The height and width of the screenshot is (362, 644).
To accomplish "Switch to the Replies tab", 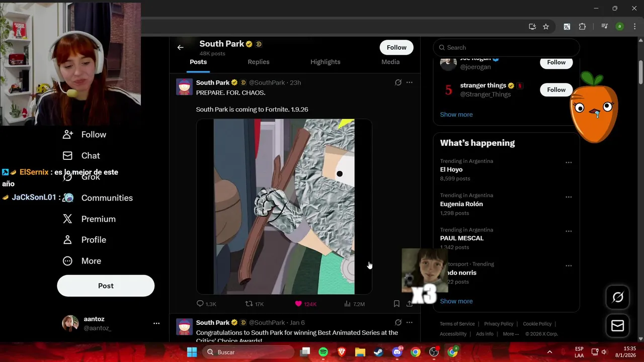I will (x=259, y=62).
